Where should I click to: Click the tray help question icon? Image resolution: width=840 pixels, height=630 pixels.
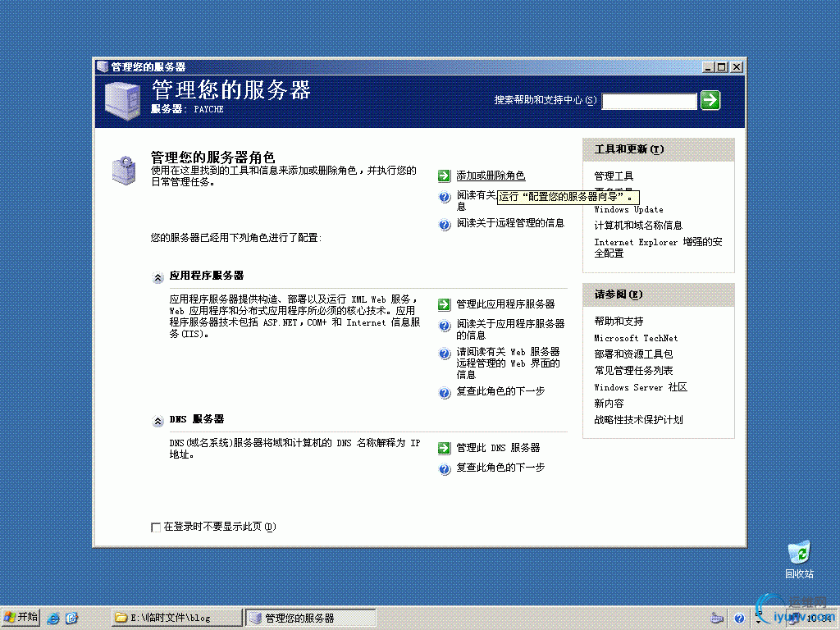739,619
